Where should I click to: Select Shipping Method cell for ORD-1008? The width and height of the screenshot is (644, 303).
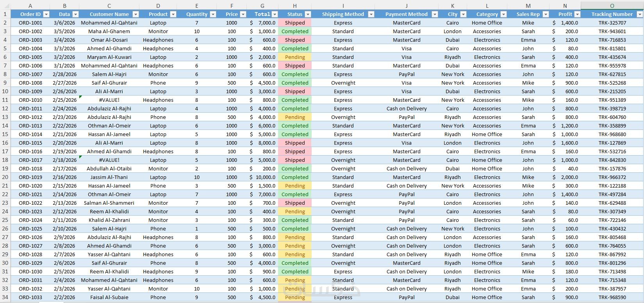coord(343,83)
